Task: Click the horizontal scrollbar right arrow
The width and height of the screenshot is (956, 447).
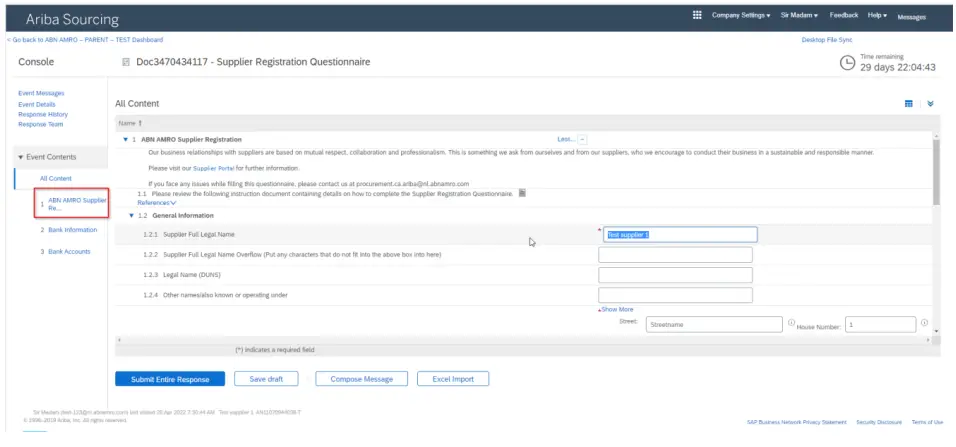Action: (x=928, y=339)
